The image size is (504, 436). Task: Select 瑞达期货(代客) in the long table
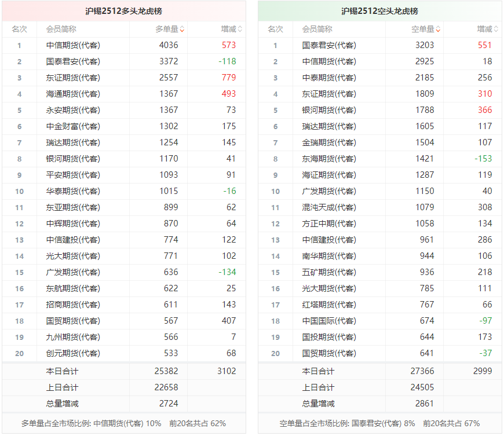click(x=73, y=142)
